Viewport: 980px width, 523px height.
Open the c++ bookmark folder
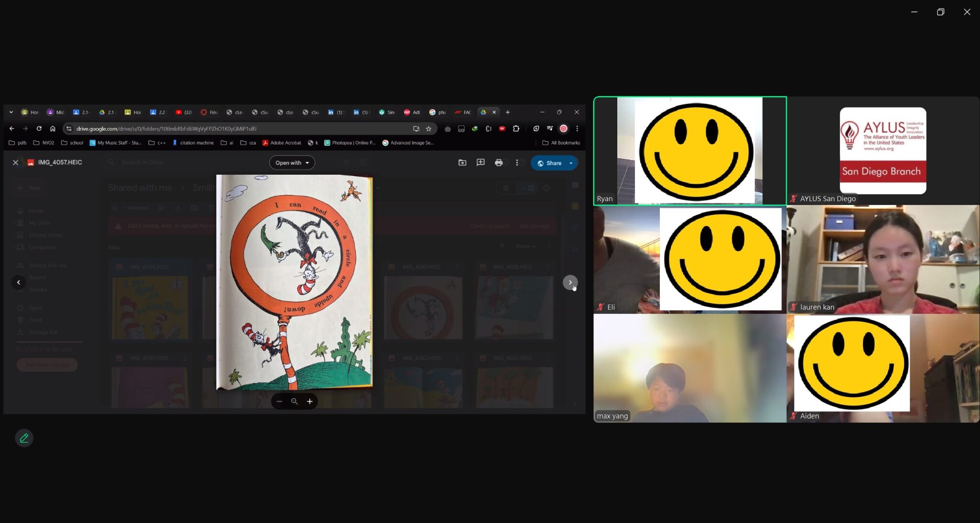pyautogui.click(x=157, y=143)
